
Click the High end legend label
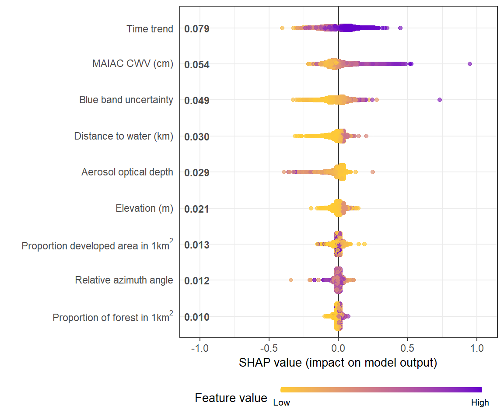tap(480, 402)
